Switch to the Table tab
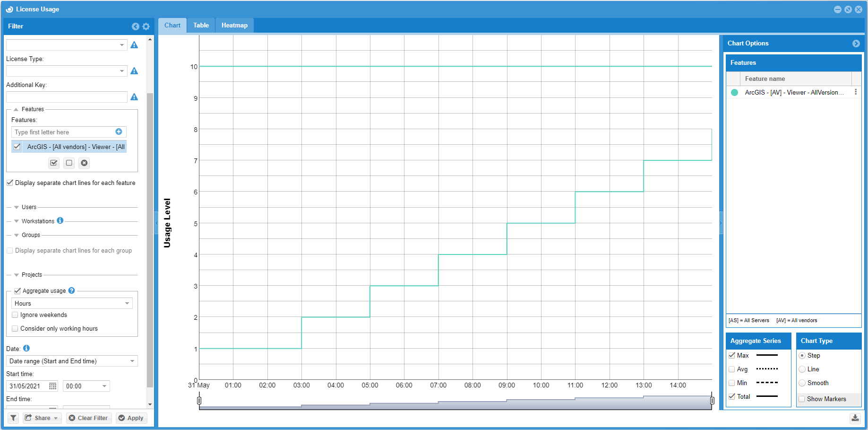The height and width of the screenshot is (430, 868). point(201,26)
